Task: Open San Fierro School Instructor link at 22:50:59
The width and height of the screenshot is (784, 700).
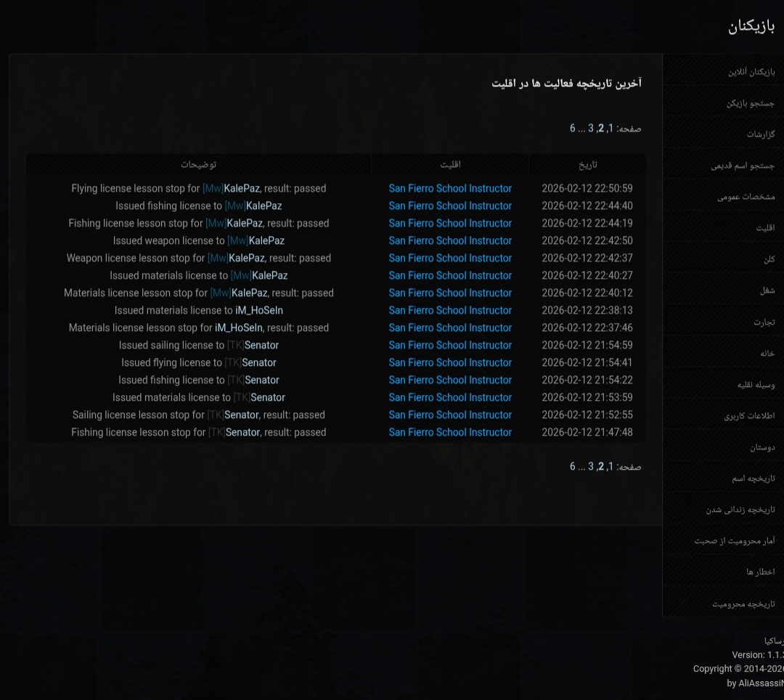Action: [450, 188]
